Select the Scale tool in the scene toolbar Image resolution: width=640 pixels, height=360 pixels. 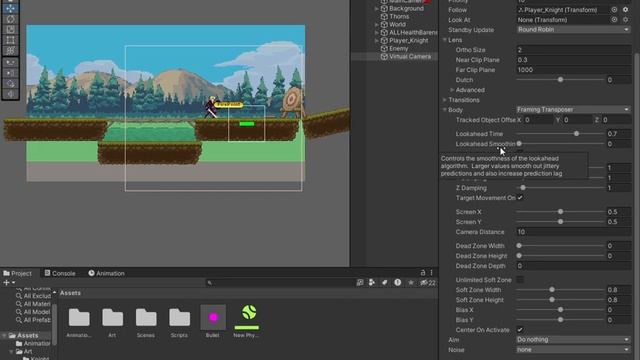pos(11,30)
